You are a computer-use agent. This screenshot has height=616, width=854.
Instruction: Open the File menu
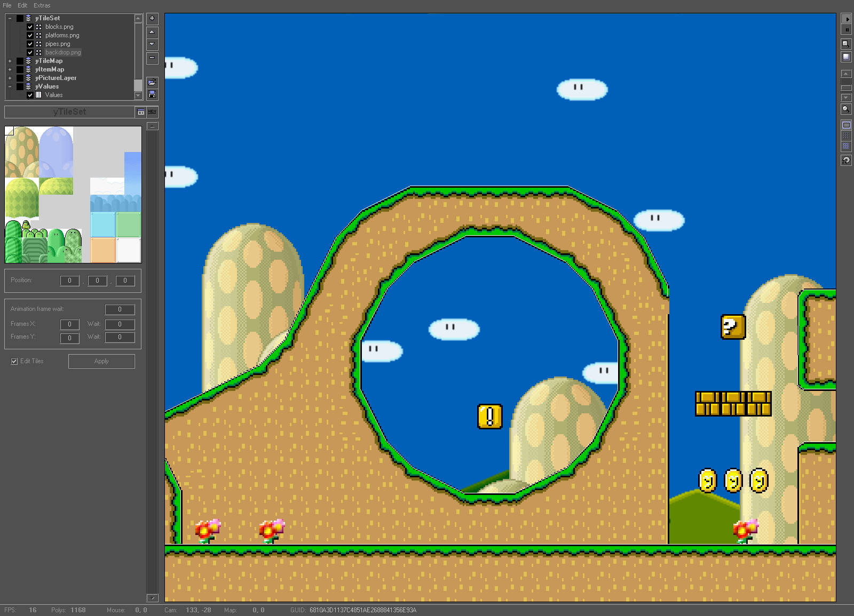[x=7, y=5]
